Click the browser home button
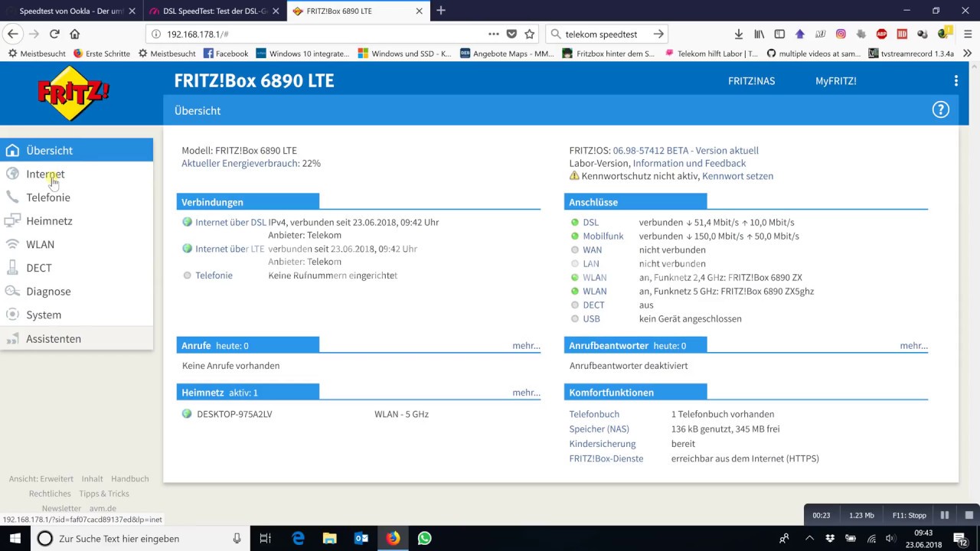The width and height of the screenshot is (980, 551). pyautogui.click(x=74, y=34)
